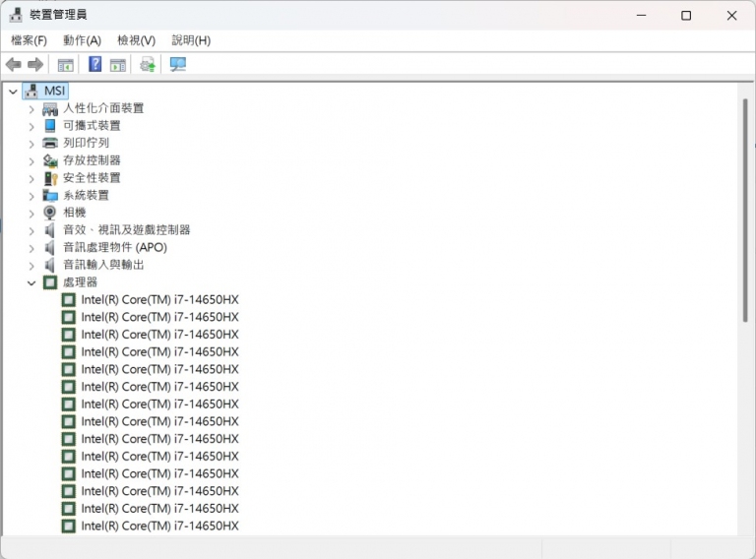Click the vertical scrollbar thumb
The image size is (756, 559).
[745, 210]
